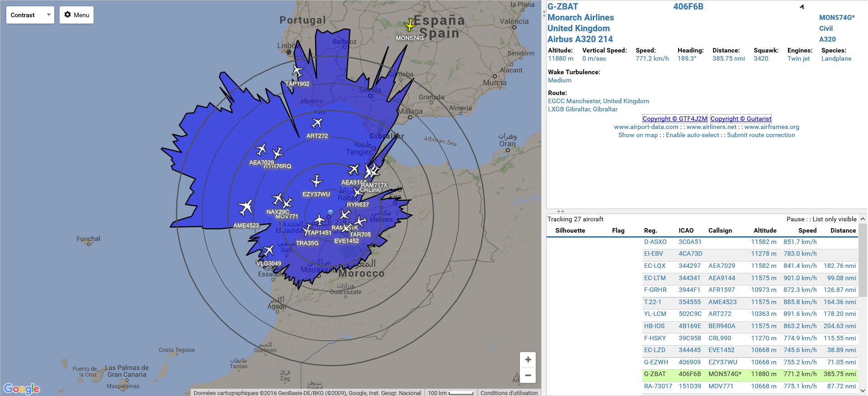Click the RYR637 aircraft marker

tap(358, 192)
